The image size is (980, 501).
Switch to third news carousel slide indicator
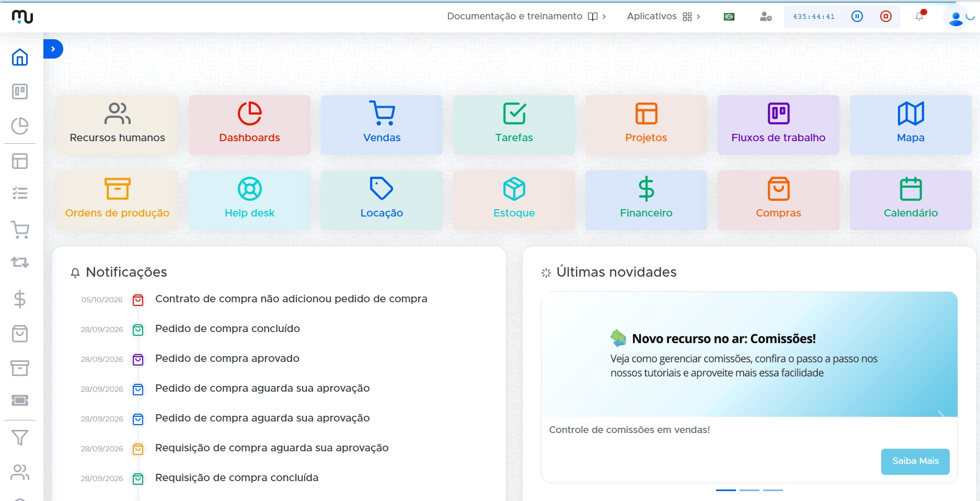773,490
